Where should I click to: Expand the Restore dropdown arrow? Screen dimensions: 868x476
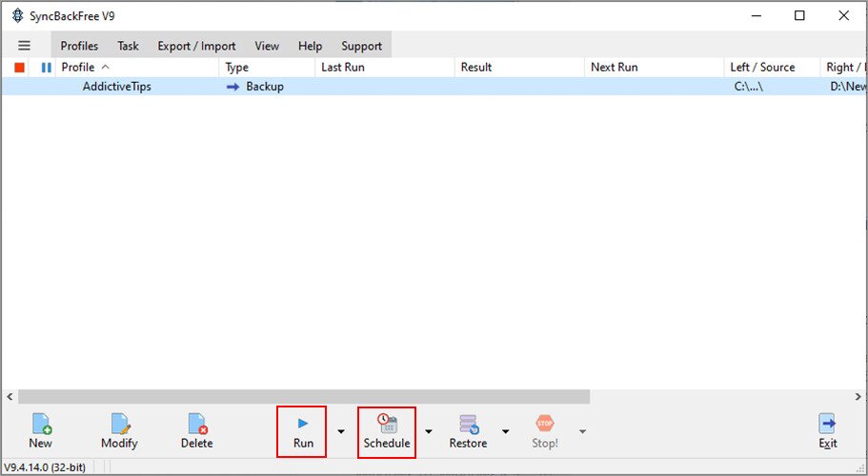coord(505,432)
